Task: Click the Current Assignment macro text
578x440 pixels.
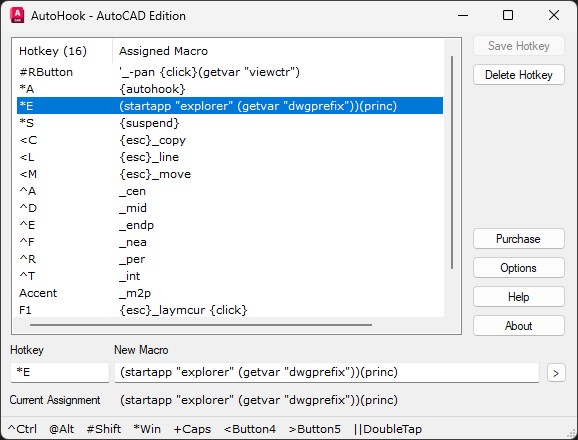Action: point(258,400)
